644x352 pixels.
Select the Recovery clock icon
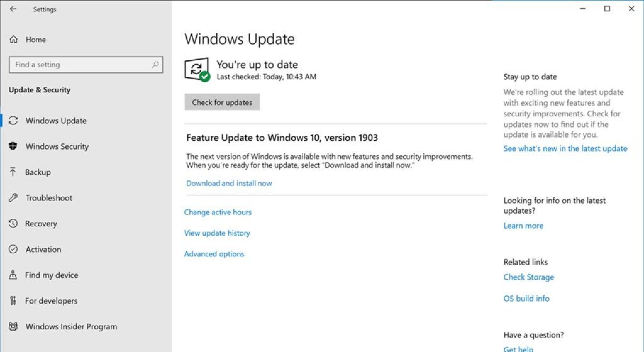click(13, 223)
